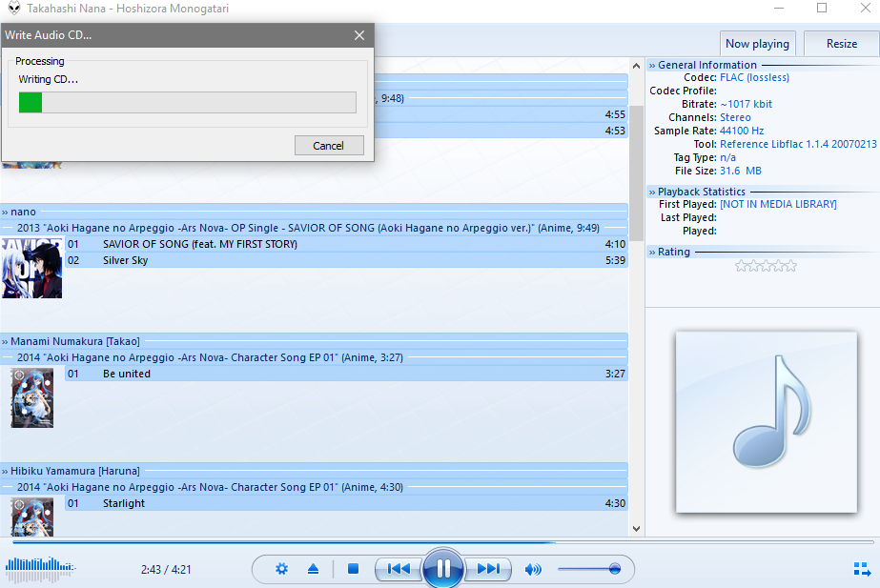The width and height of the screenshot is (880, 588).
Task: Select the track Silver Sky
Action: pos(126,260)
